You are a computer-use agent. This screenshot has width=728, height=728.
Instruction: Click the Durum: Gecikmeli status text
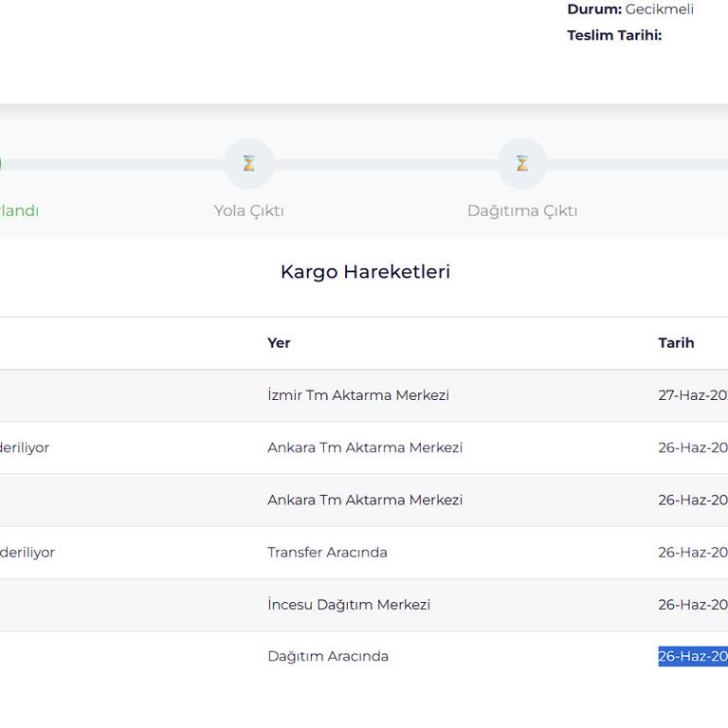[630, 9]
